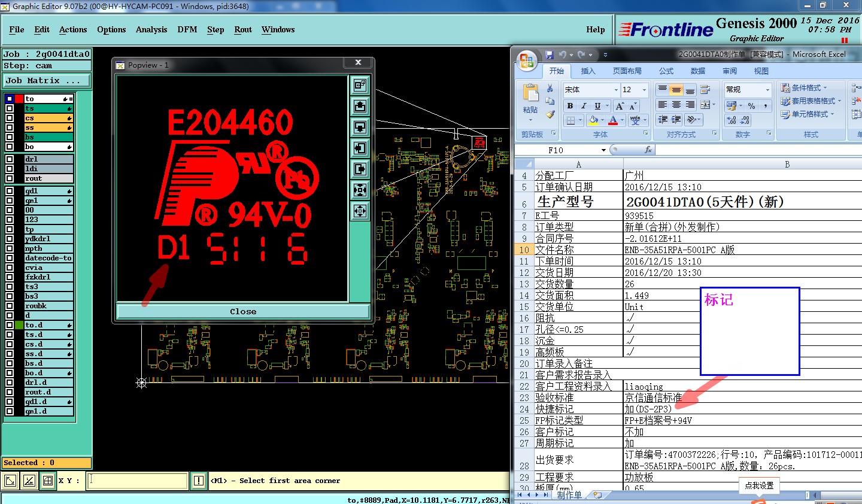Click the Excel Save icon
The width and height of the screenshot is (862, 504).
(550, 54)
